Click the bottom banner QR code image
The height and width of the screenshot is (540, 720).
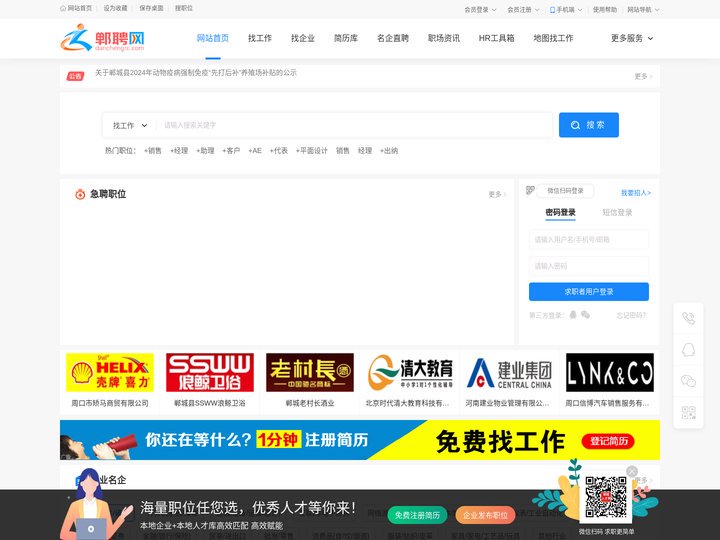[x=606, y=497]
